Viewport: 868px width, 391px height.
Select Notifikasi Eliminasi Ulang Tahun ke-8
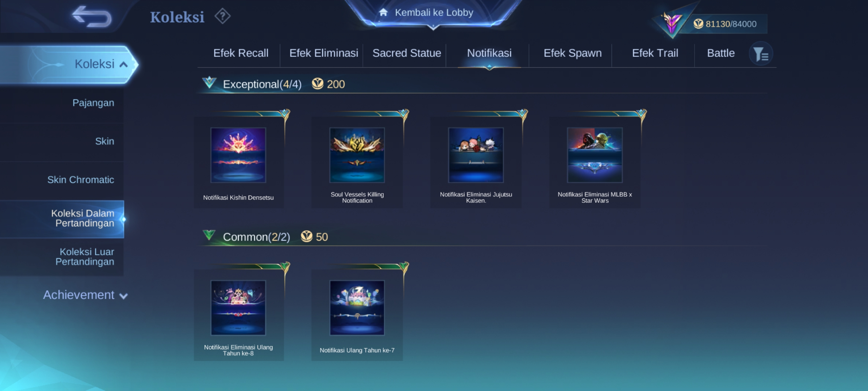point(238,315)
